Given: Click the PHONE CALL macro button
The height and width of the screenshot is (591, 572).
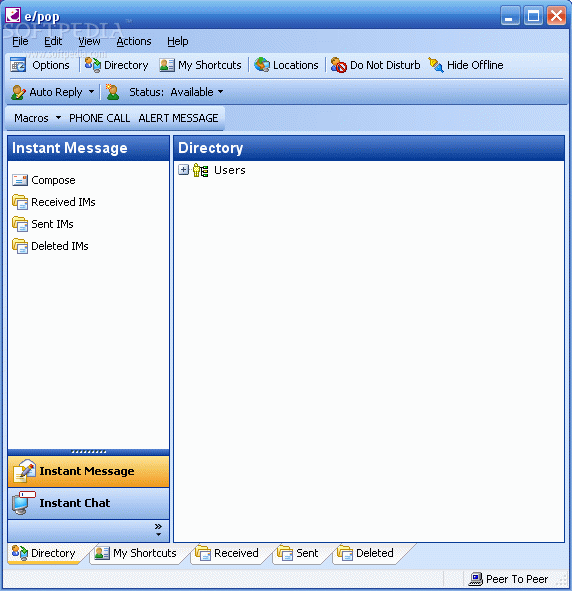Looking at the screenshot, I should pyautogui.click(x=99, y=118).
